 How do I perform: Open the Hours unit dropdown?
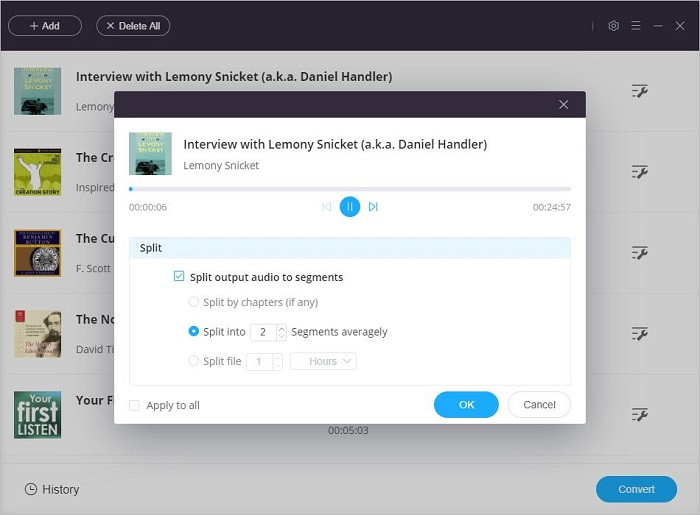click(323, 361)
